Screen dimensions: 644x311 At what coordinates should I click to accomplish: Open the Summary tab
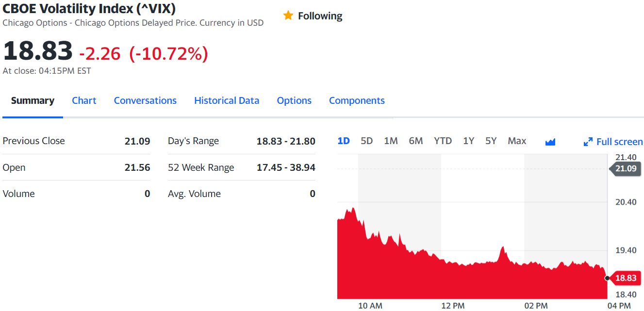click(33, 100)
